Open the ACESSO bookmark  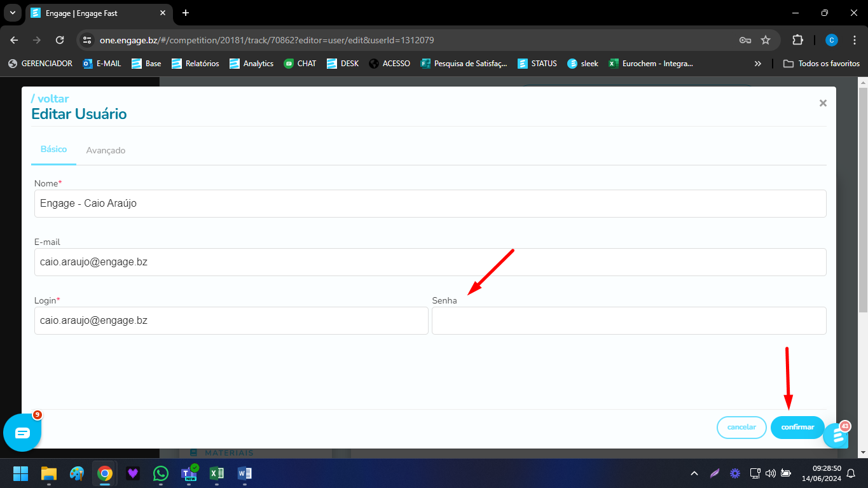pos(389,64)
